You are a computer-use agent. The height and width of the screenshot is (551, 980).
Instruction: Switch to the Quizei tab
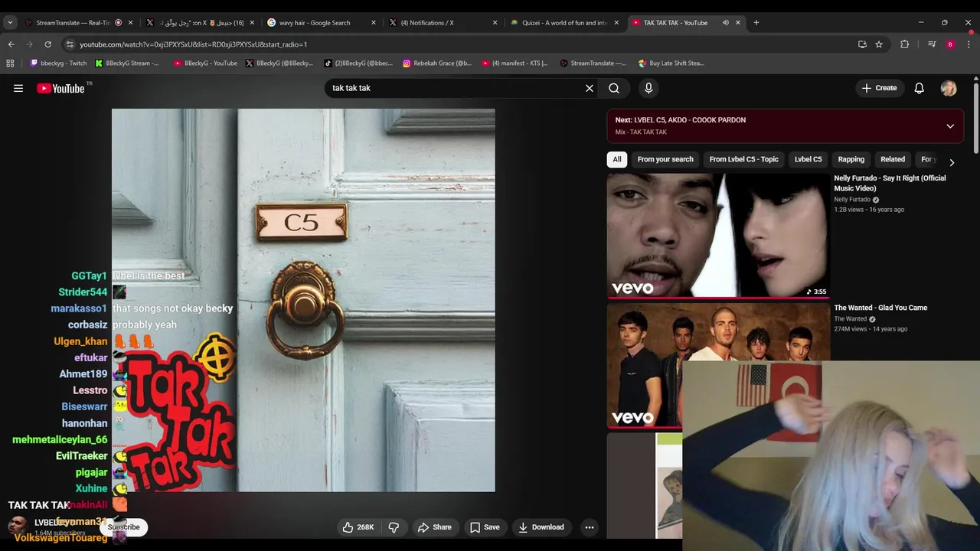click(x=563, y=23)
